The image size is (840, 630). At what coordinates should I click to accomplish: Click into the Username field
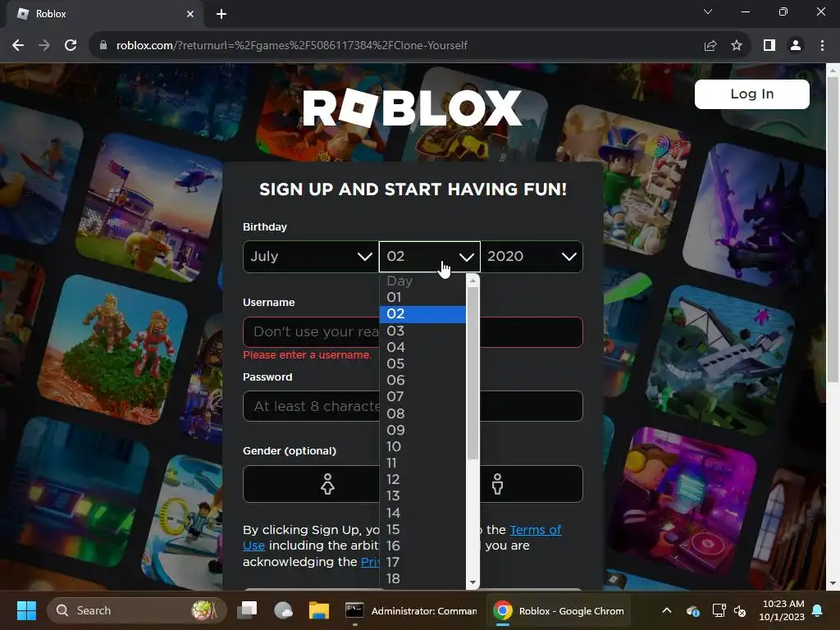click(x=413, y=332)
